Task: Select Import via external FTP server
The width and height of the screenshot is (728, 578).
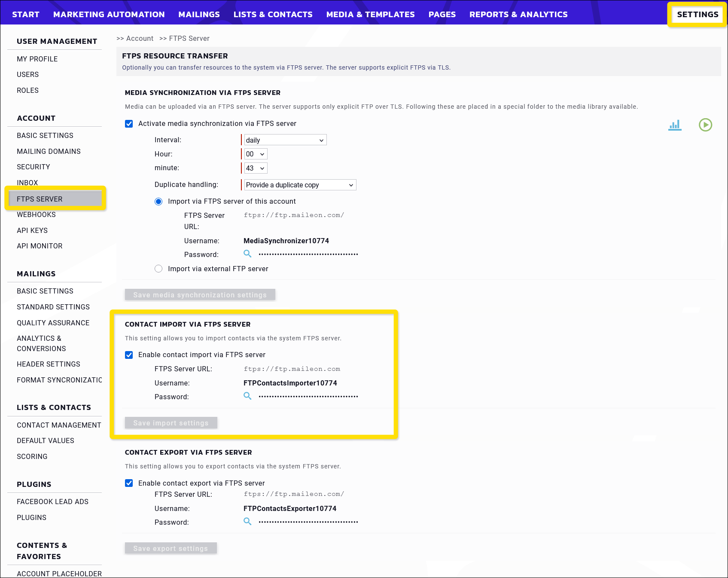Action: click(x=158, y=269)
